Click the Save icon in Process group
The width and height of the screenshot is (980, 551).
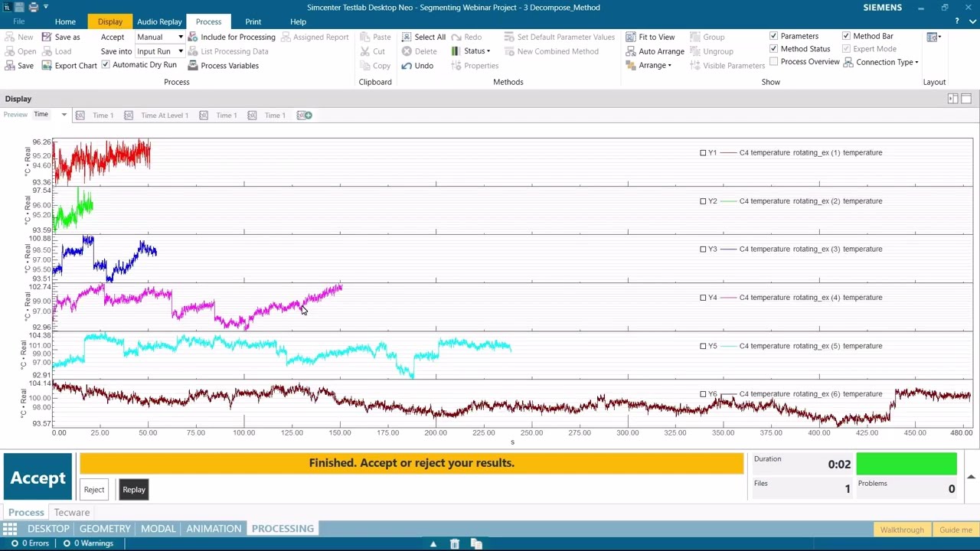coord(10,66)
